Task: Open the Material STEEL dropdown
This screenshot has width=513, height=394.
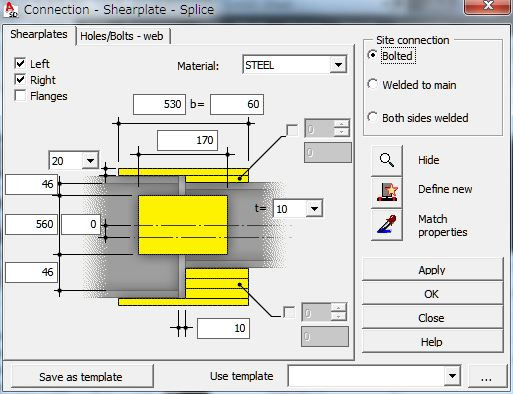Action: coord(338,65)
